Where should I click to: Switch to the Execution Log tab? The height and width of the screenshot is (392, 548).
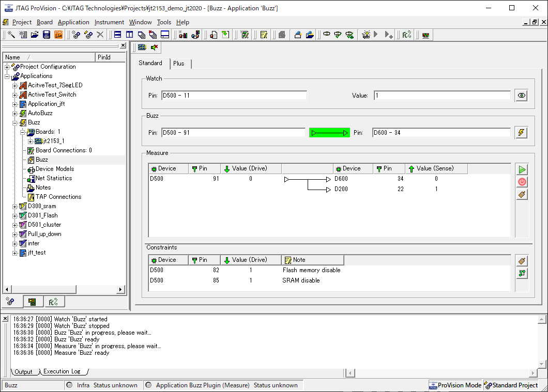click(62, 371)
